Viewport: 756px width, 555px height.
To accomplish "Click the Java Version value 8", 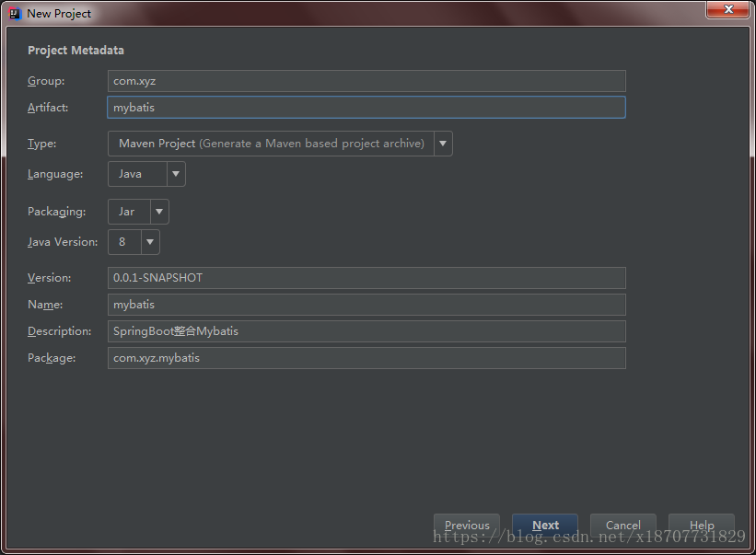I will 122,242.
